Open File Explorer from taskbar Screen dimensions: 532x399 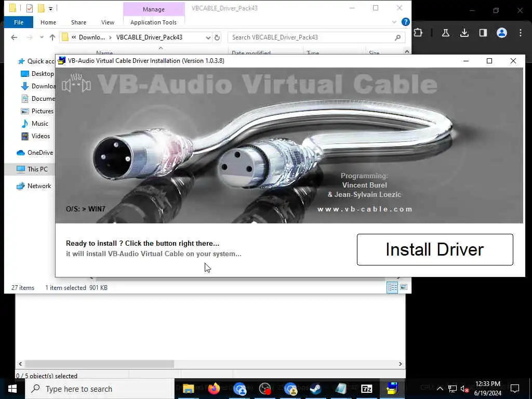point(188,389)
